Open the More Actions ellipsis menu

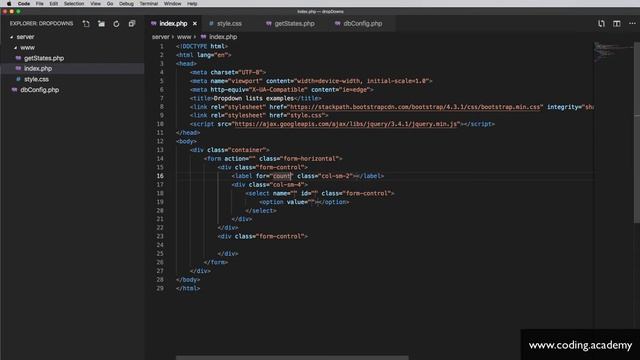632,24
